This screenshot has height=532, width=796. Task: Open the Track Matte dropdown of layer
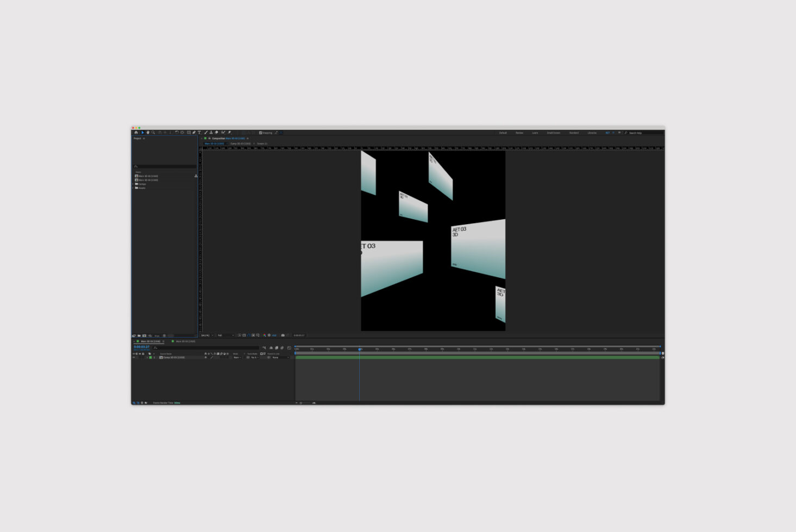click(x=255, y=357)
